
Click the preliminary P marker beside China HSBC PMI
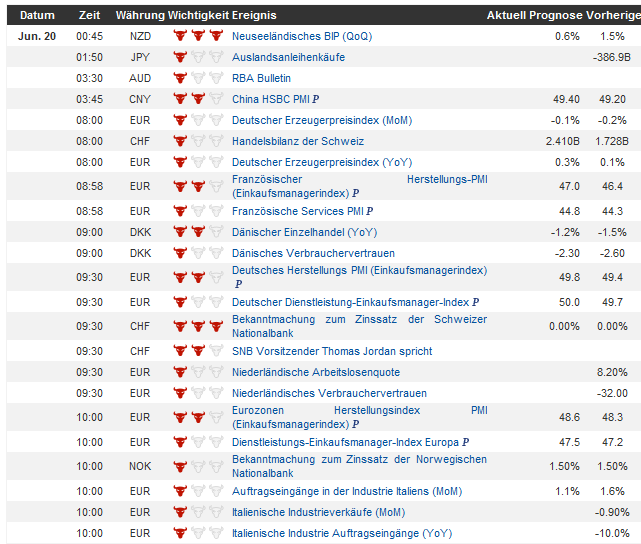(x=316, y=99)
